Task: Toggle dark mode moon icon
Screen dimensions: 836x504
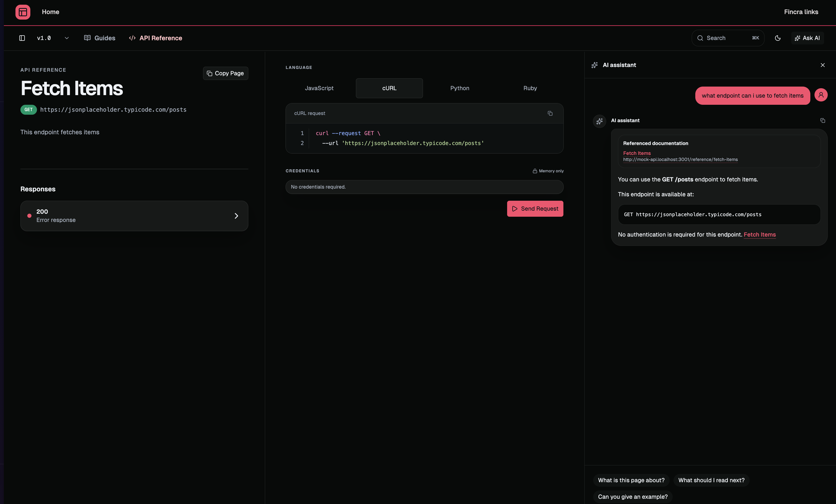Action: point(778,38)
